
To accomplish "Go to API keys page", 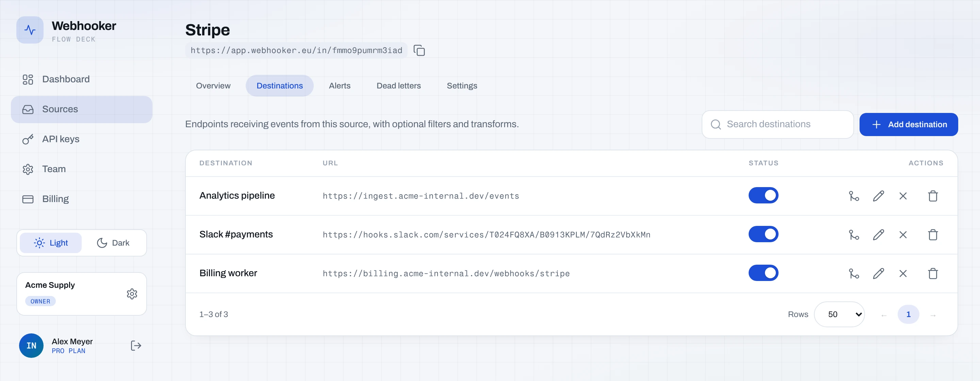I will [81, 139].
